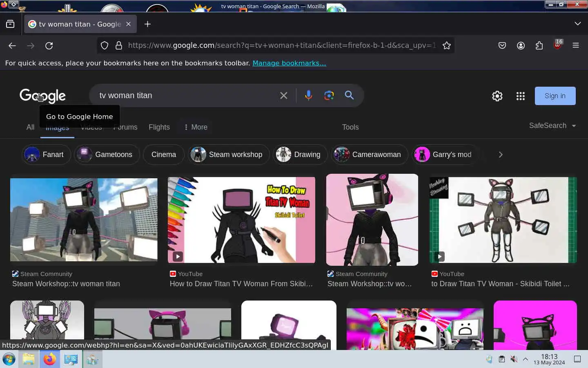
Task: Open the file manager from the taskbar
Action: 29,359
